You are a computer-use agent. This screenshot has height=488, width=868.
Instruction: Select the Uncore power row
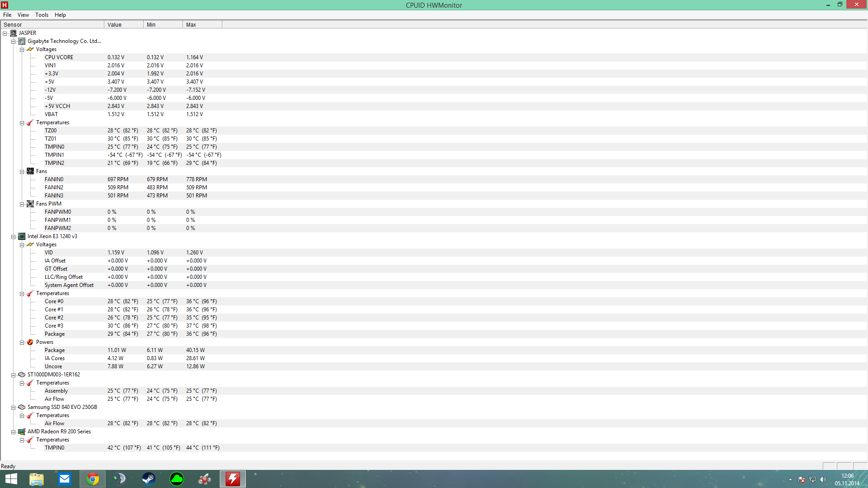(434, 366)
